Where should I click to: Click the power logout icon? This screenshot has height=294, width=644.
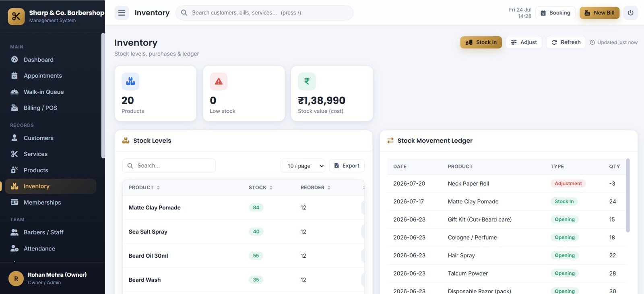click(630, 13)
